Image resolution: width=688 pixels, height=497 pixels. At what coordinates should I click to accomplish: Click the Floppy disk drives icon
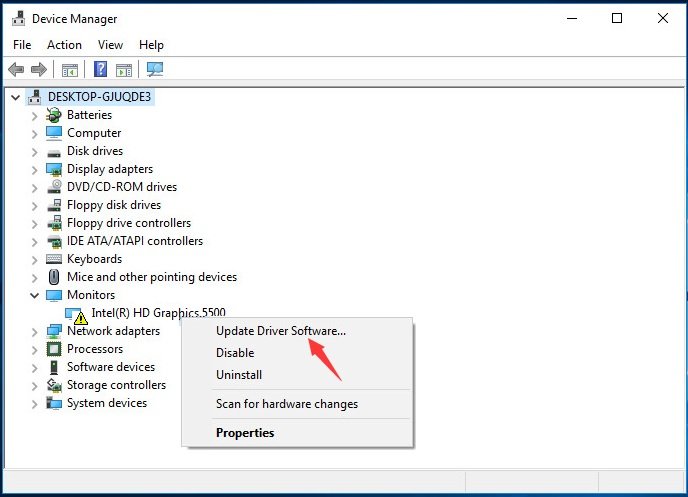[x=54, y=205]
